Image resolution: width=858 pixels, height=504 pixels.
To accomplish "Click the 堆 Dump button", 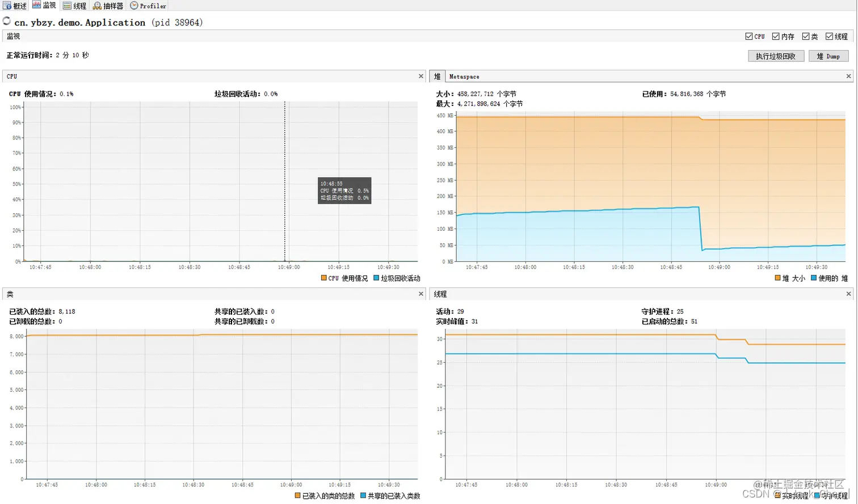I will point(828,56).
